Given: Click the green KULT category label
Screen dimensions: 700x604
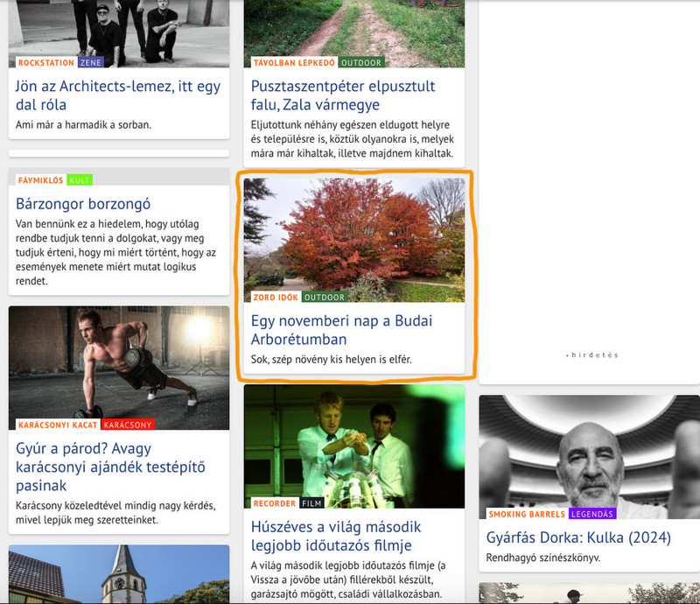Looking at the screenshot, I should click(x=80, y=180).
